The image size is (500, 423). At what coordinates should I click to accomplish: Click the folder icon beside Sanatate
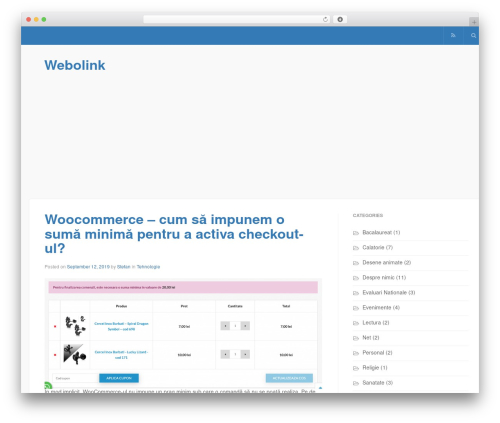coord(356,383)
